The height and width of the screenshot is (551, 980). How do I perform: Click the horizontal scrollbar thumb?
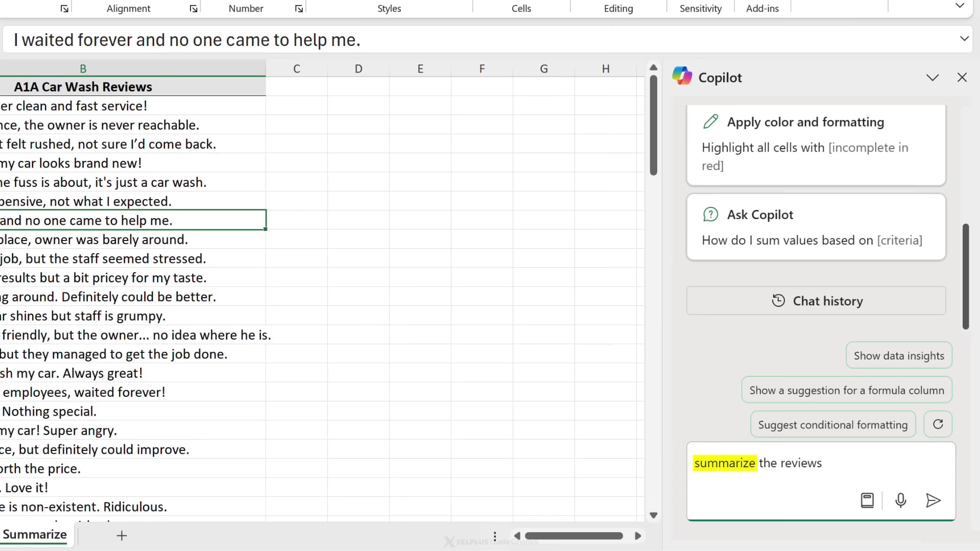(573, 536)
